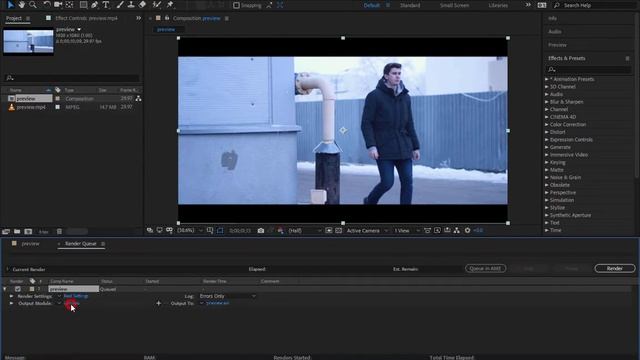
Task: Select the Selection arrow tool
Action: click(11, 5)
